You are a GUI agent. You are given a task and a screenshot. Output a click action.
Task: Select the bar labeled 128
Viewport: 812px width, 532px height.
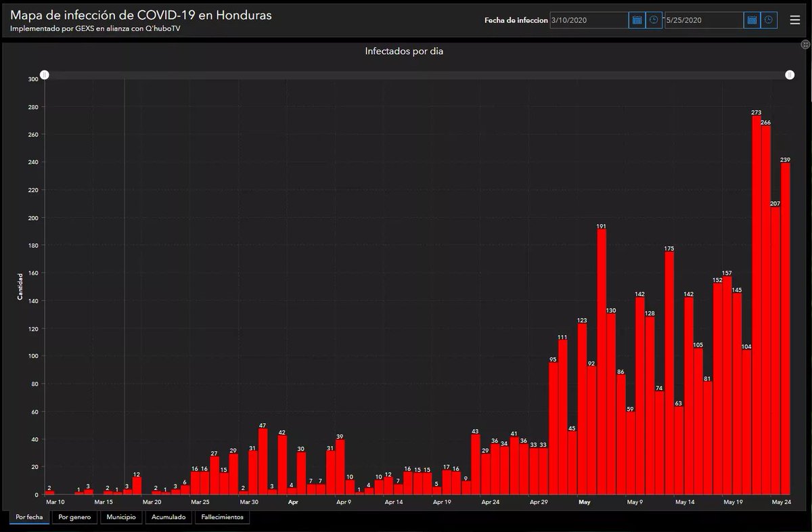pos(650,406)
